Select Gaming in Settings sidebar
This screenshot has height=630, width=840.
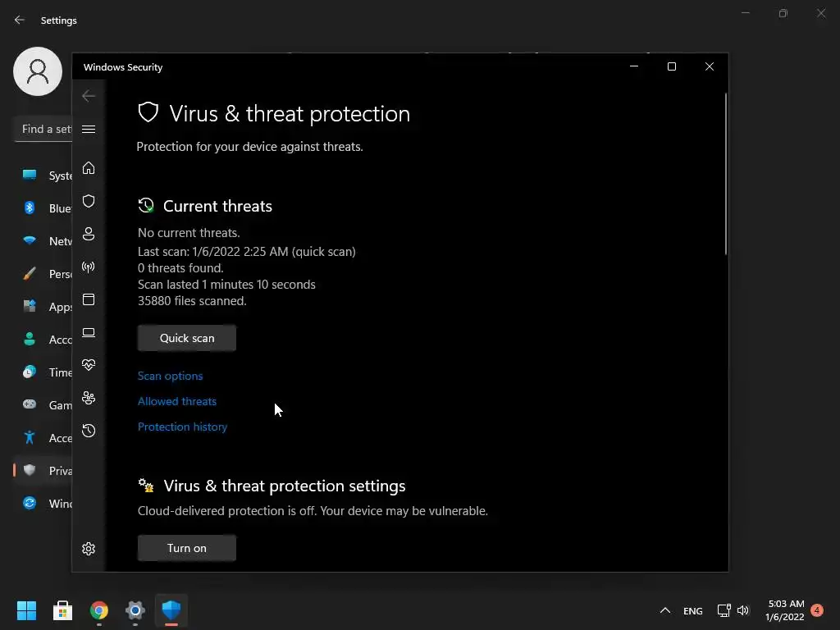pyautogui.click(x=43, y=405)
